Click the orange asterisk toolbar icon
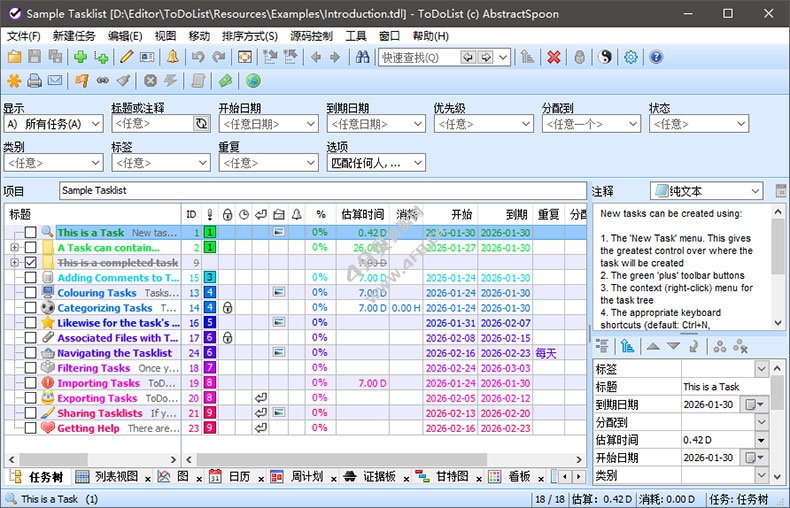The height and width of the screenshot is (508, 790). pyautogui.click(x=15, y=81)
